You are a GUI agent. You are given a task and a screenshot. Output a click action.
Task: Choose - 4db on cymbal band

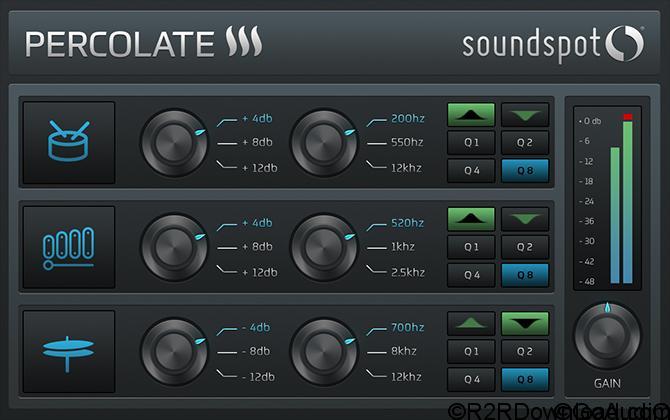[256, 328]
